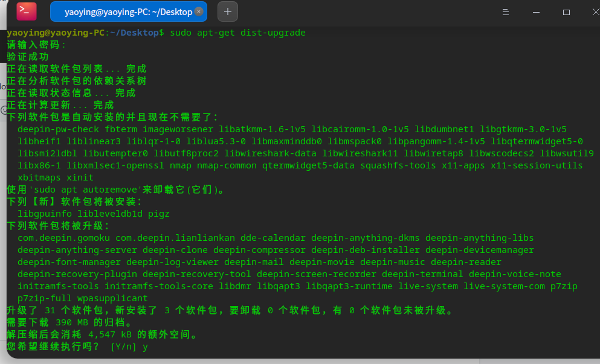600x364 pixels.
Task: Maximize the terminal with the square icon
Action: tap(566, 11)
